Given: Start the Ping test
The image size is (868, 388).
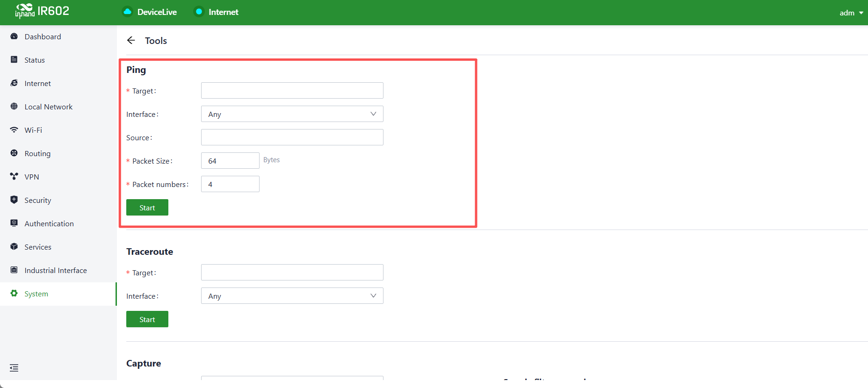Looking at the screenshot, I should coord(147,208).
